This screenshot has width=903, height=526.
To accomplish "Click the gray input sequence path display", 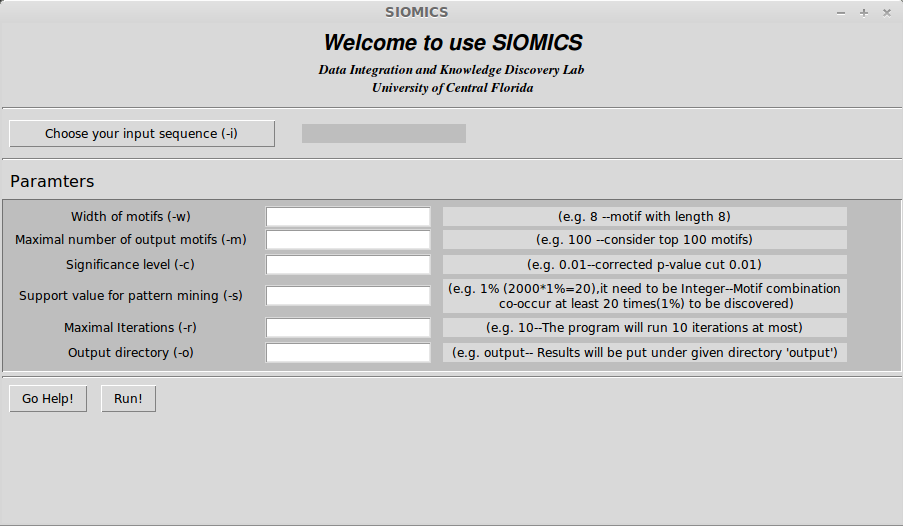I will tap(384, 134).
